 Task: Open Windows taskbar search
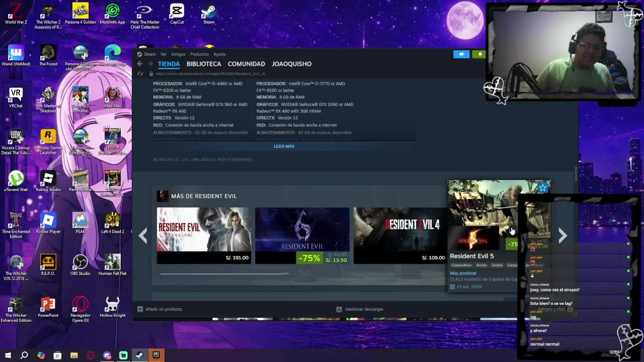(x=24, y=355)
